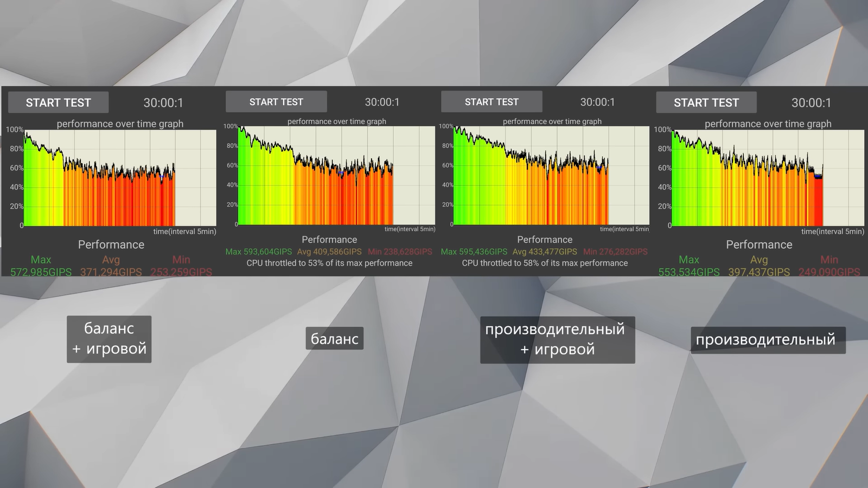Select the '371,294GIPS' average value
868x488 pixels.
click(x=111, y=272)
